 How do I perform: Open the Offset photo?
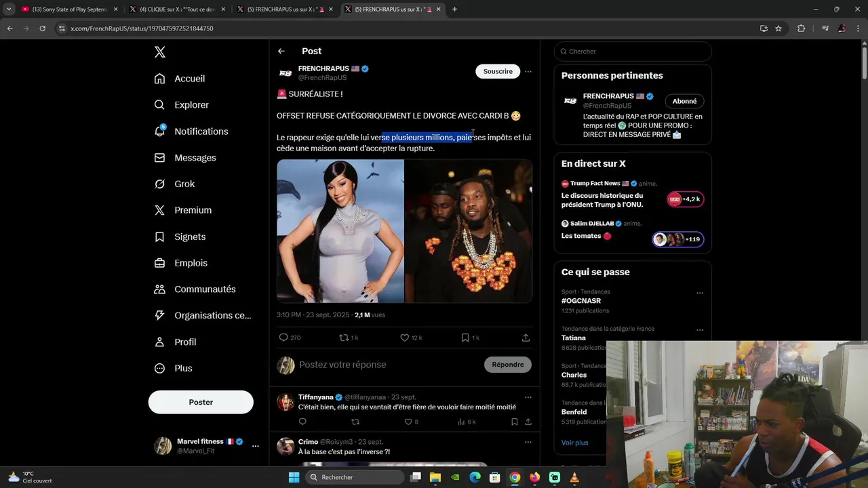pos(469,231)
